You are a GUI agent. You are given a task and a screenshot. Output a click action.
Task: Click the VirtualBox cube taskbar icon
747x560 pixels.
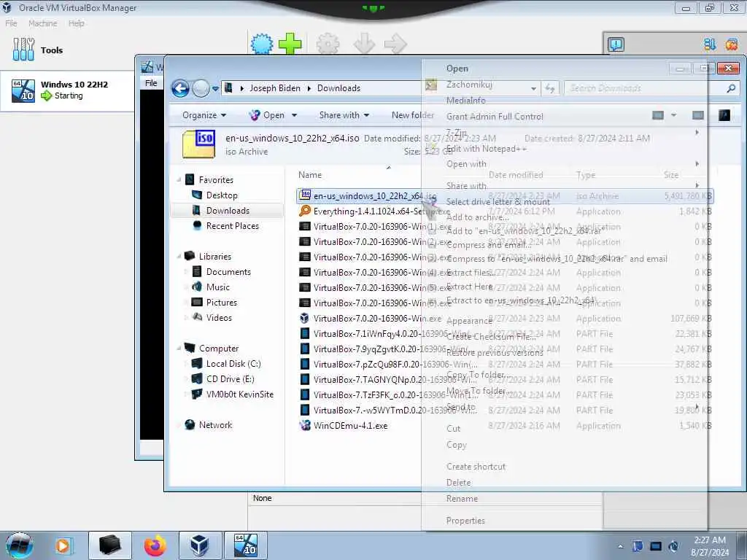[199, 545]
